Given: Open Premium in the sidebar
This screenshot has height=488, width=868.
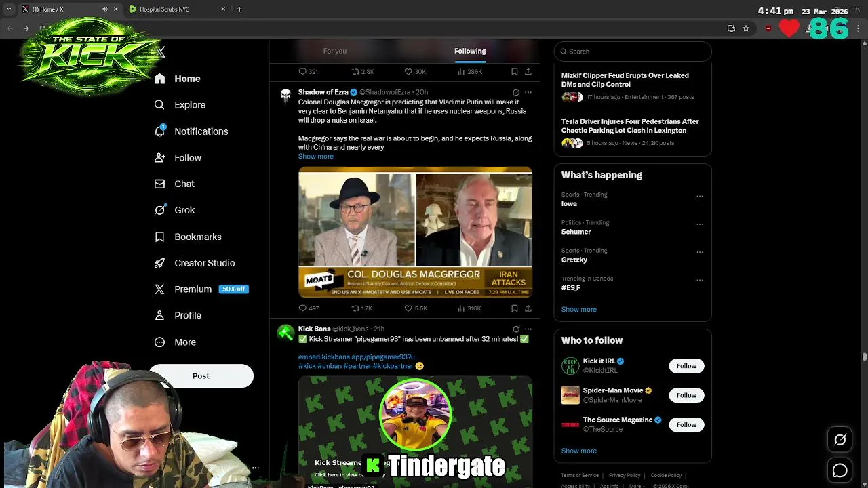Looking at the screenshot, I should (202, 289).
